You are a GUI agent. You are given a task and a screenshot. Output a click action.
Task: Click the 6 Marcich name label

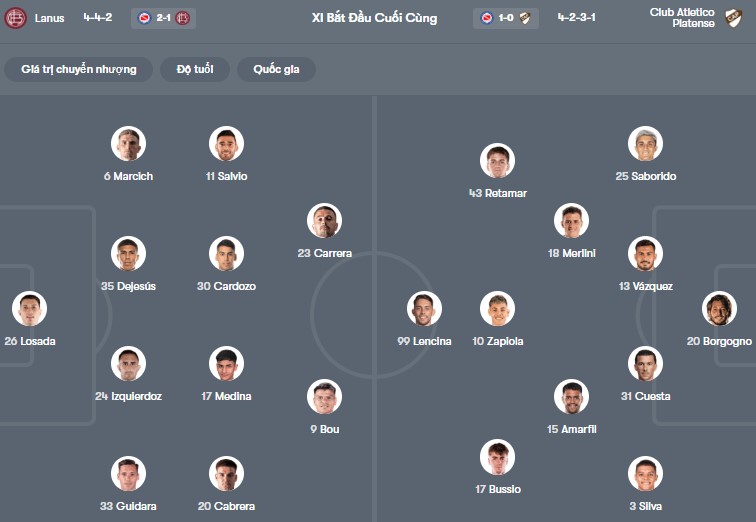click(128, 177)
